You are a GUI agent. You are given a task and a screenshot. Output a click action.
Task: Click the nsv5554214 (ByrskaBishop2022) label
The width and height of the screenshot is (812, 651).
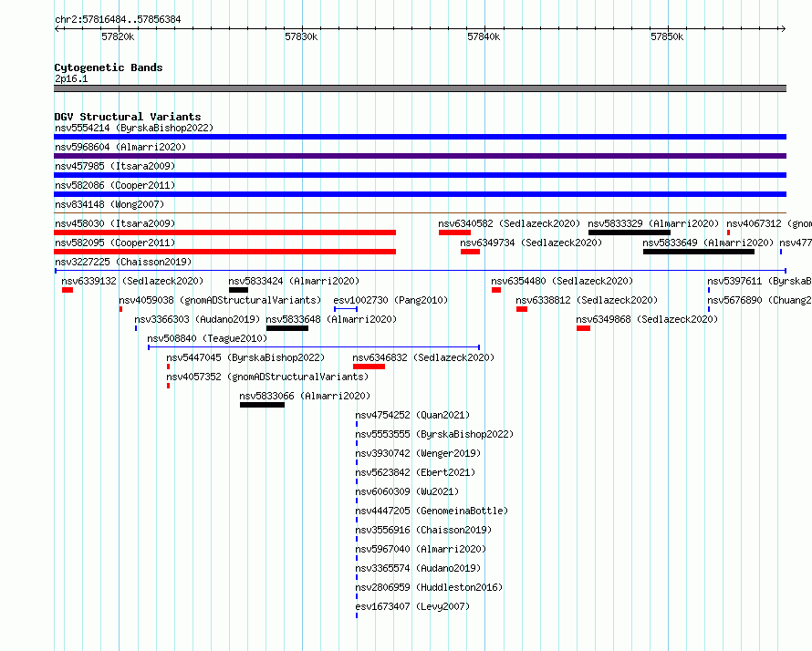(x=134, y=128)
